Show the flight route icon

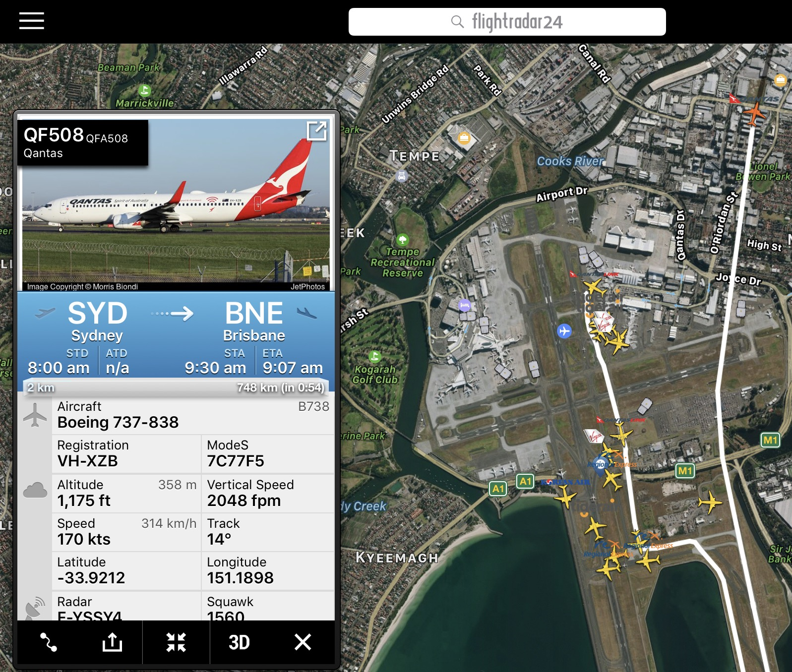[x=49, y=642]
